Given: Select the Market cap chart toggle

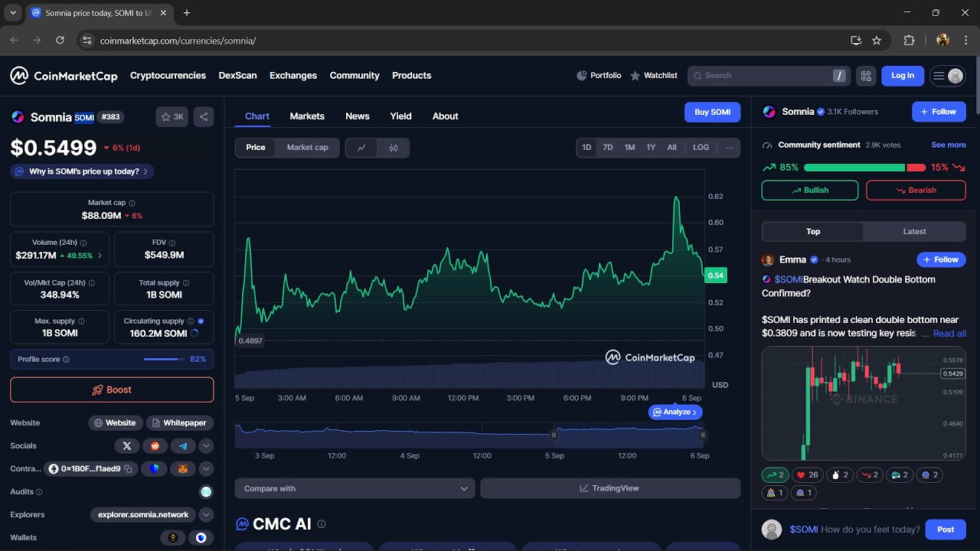Looking at the screenshot, I should pyautogui.click(x=308, y=148).
